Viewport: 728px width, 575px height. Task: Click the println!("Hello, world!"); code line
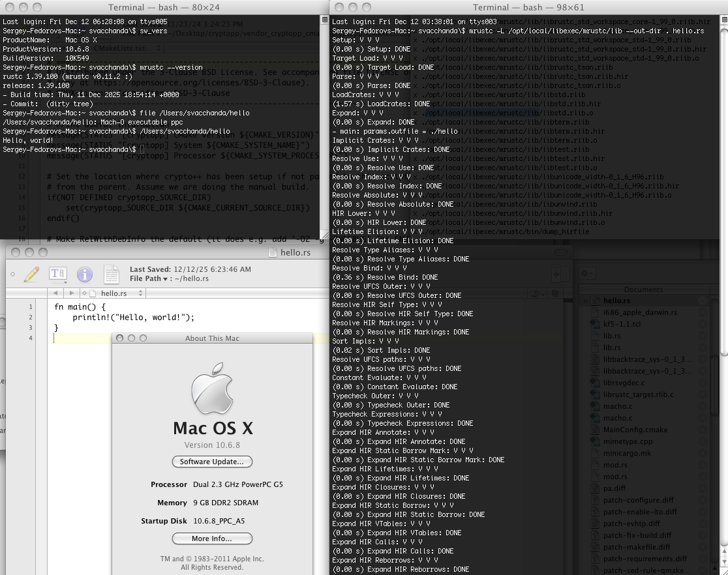(x=133, y=317)
